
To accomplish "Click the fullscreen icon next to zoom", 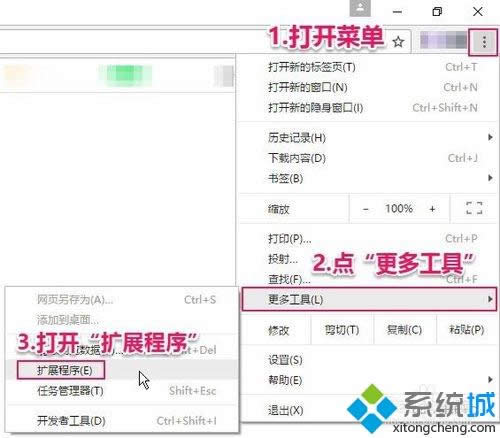I will coord(474,208).
